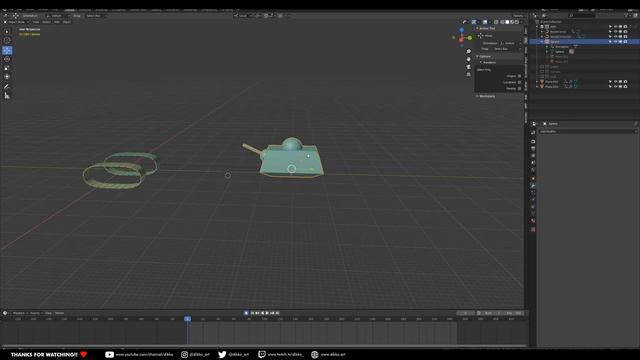640x360 pixels.
Task: Jump to the timeline end frame
Action: click(278, 313)
